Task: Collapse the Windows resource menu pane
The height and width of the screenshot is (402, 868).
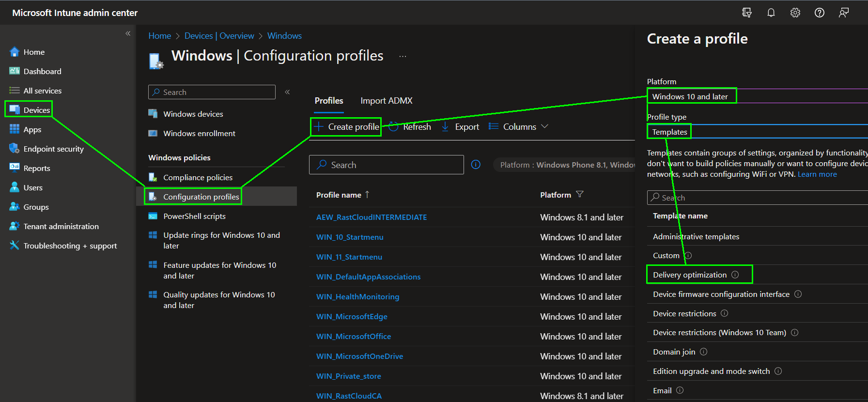Action: (287, 92)
